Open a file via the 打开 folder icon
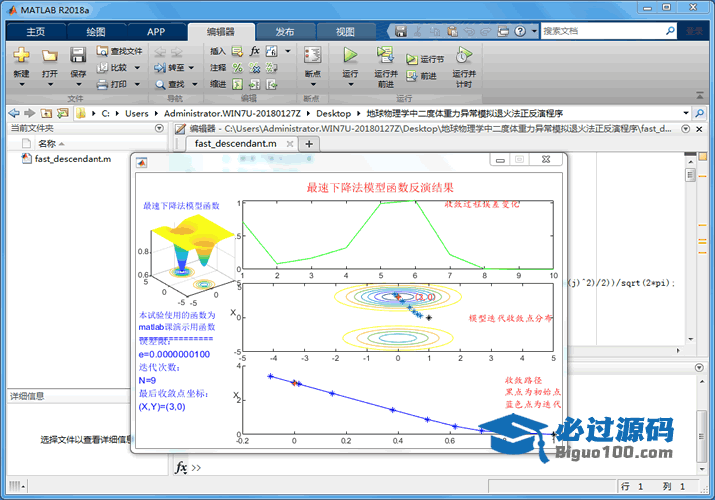This screenshot has height=500, width=715. click(x=50, y=55)
